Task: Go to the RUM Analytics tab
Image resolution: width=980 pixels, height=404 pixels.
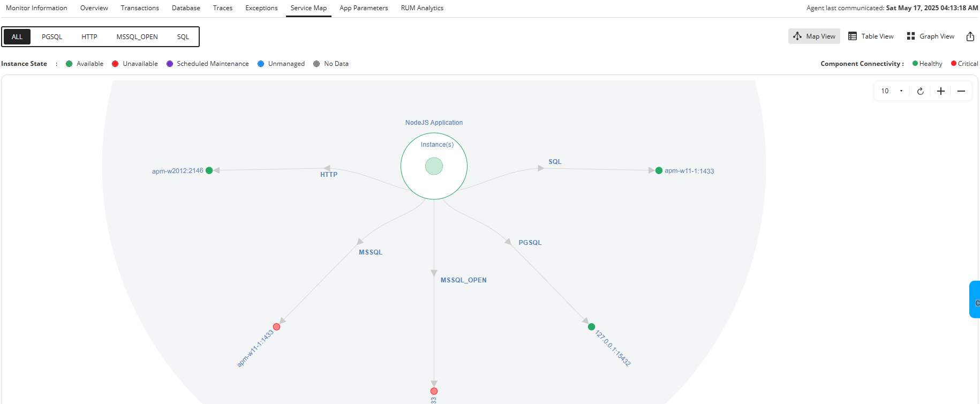Action: [422, 8]
